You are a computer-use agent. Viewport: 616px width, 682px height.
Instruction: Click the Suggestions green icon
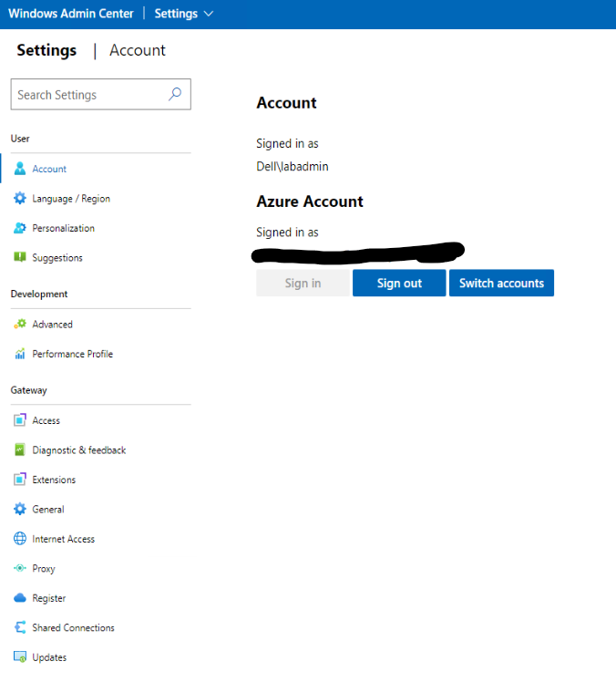pos(20,258)
